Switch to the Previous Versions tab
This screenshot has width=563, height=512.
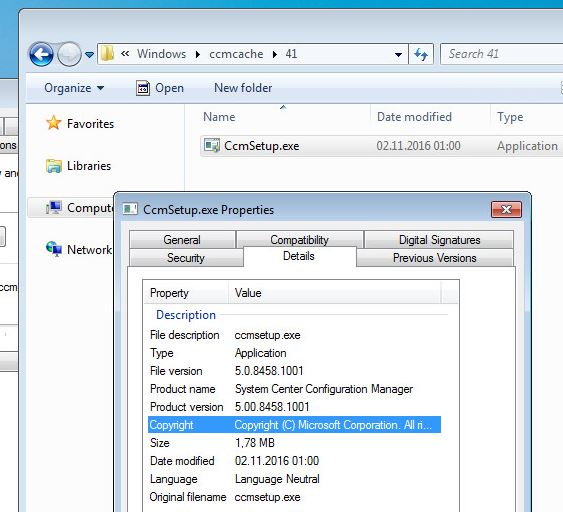[434, 257]
